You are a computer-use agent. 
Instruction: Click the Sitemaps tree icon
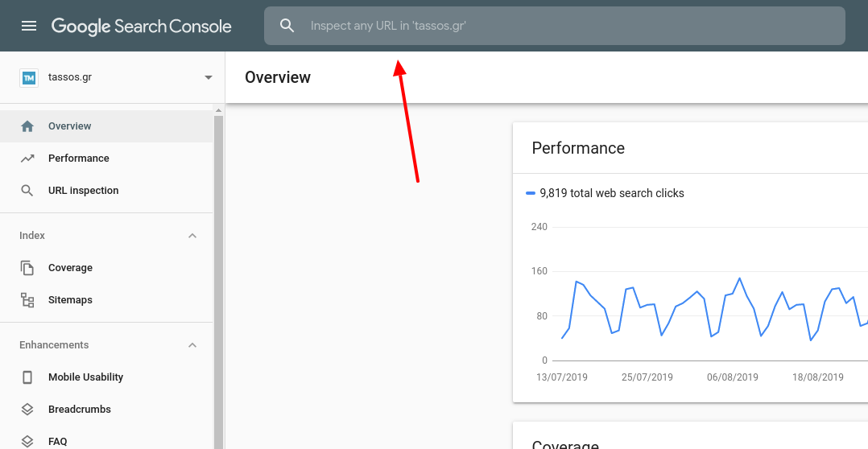coord(27,300)
